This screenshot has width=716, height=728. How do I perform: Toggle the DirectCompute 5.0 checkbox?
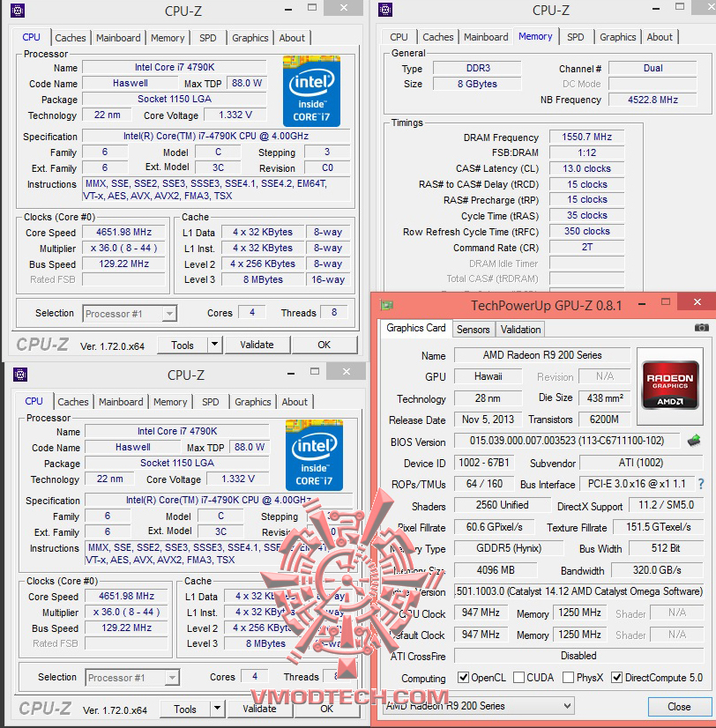(616, 677)
